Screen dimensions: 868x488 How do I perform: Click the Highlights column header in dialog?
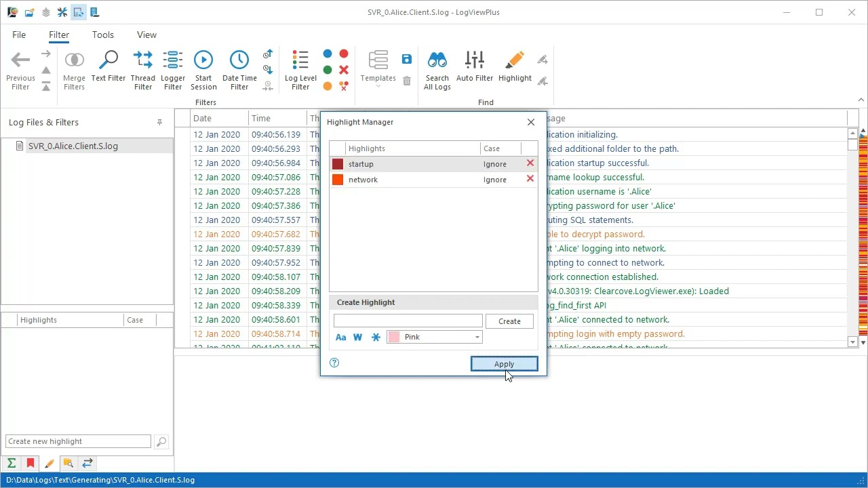412,148
